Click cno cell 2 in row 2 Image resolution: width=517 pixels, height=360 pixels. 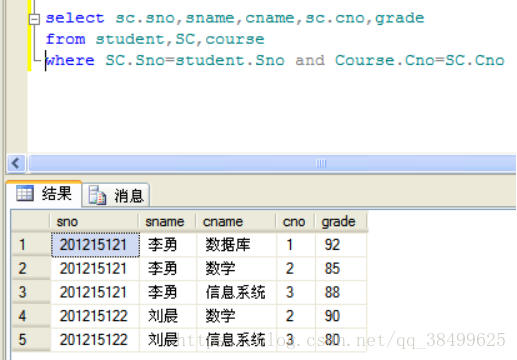[296, 268]
